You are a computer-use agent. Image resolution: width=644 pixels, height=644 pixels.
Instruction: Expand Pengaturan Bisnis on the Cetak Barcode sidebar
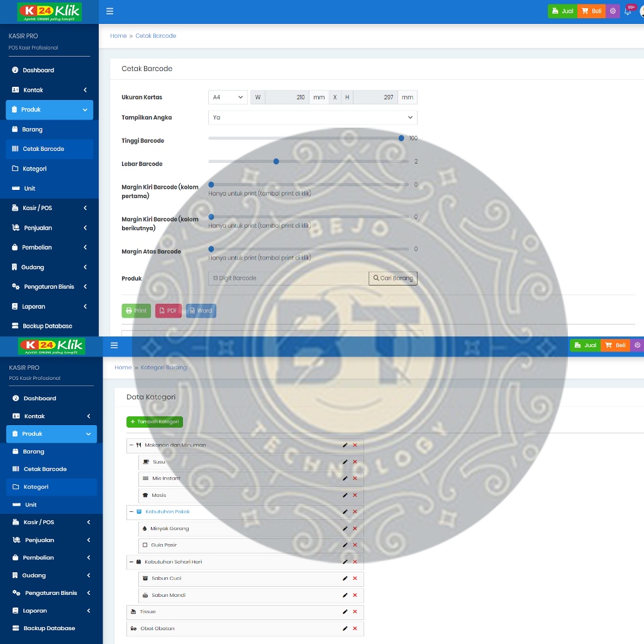[x=49, y=287]
